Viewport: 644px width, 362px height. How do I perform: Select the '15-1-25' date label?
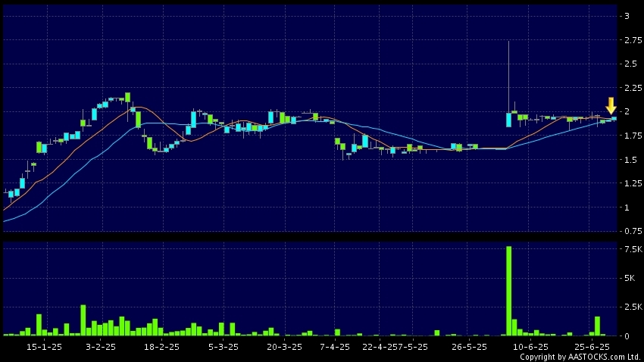coord(44,347)
